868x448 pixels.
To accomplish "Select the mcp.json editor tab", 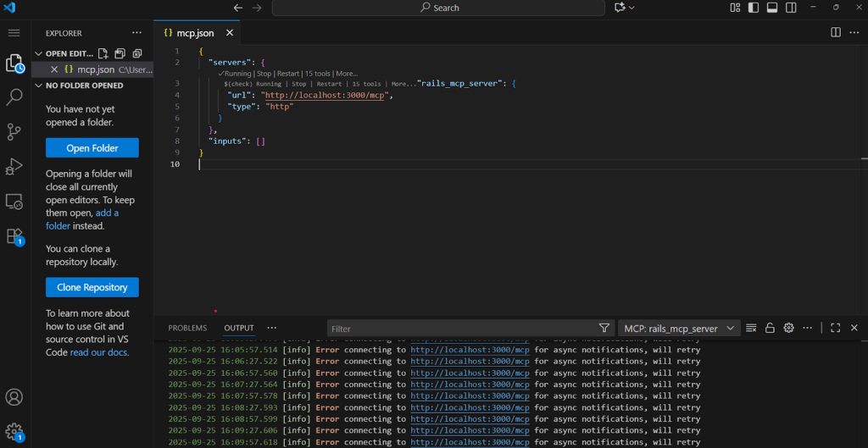I will (194, 33).
